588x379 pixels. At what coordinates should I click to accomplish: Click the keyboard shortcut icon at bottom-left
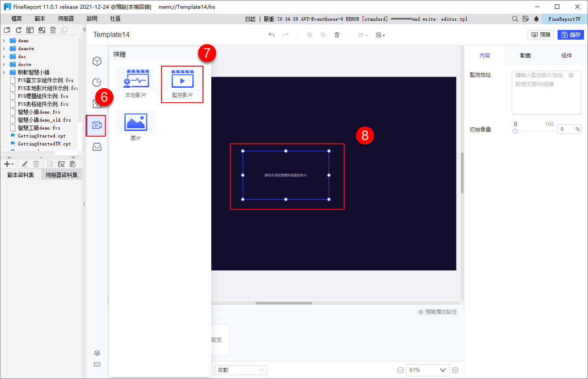(x=97, y=364)
